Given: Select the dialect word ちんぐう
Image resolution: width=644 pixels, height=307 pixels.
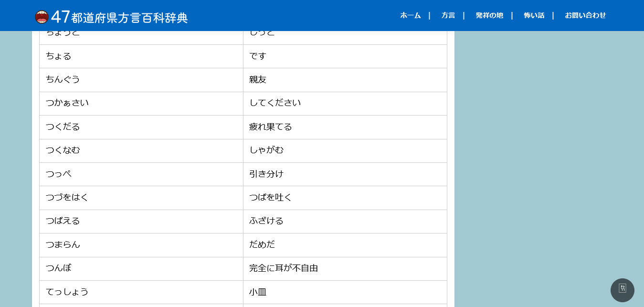Looking at the screenshot, I should tap(63, 80).
